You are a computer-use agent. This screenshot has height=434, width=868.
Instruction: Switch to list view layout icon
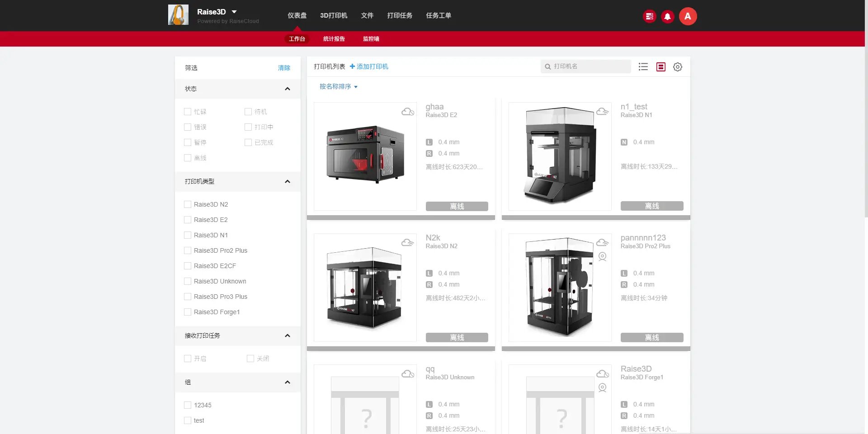point(643,67)
